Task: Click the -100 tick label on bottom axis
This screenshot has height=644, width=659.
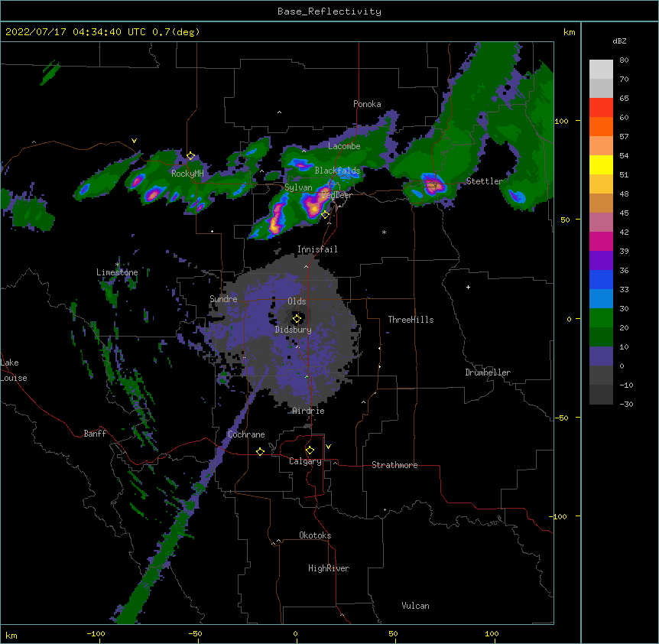Action: coord(96,633)
